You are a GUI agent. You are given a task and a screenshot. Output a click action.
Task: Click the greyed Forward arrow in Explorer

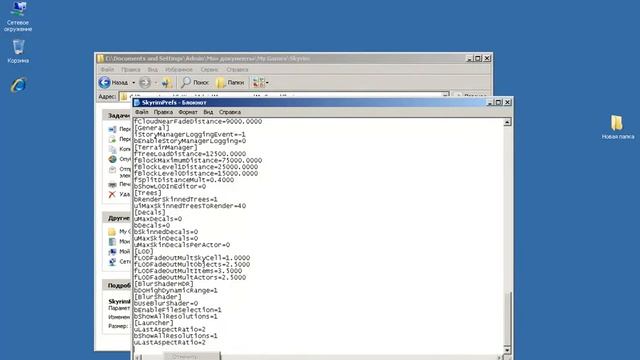click(145, 82)
